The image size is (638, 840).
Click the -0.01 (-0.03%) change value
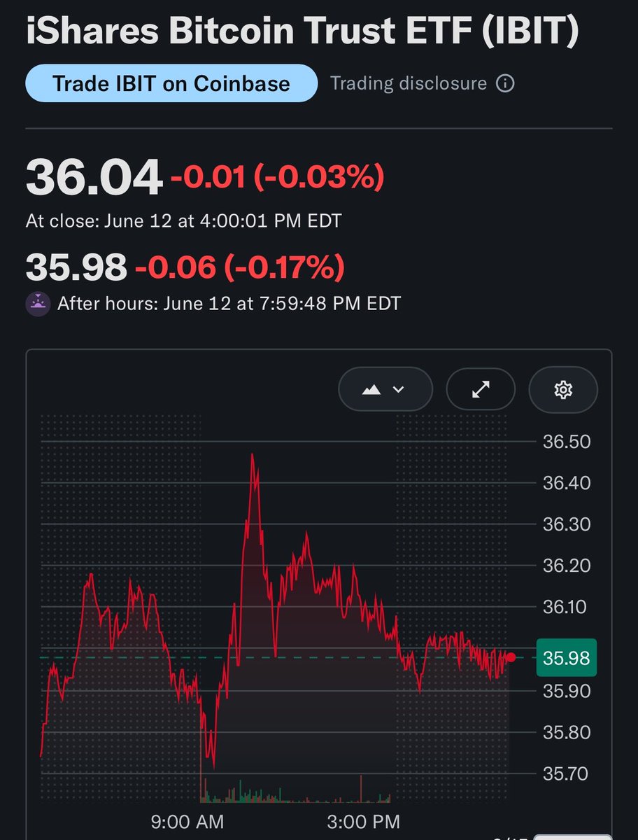tap(278, 178)
